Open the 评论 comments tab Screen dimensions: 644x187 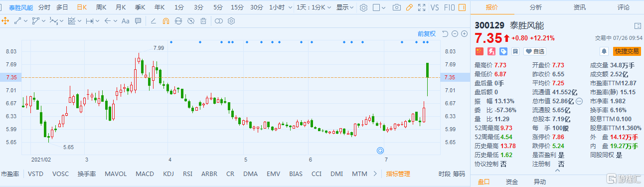[624, 7]
